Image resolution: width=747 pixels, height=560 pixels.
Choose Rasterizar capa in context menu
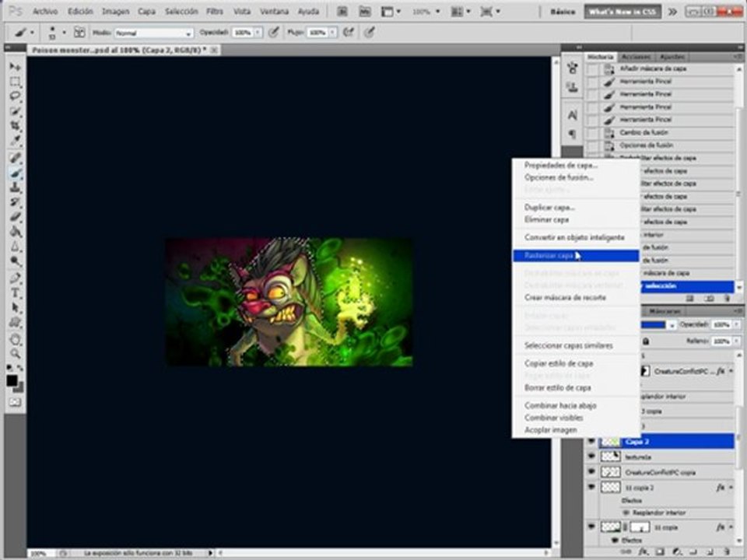tap(576, 256)
